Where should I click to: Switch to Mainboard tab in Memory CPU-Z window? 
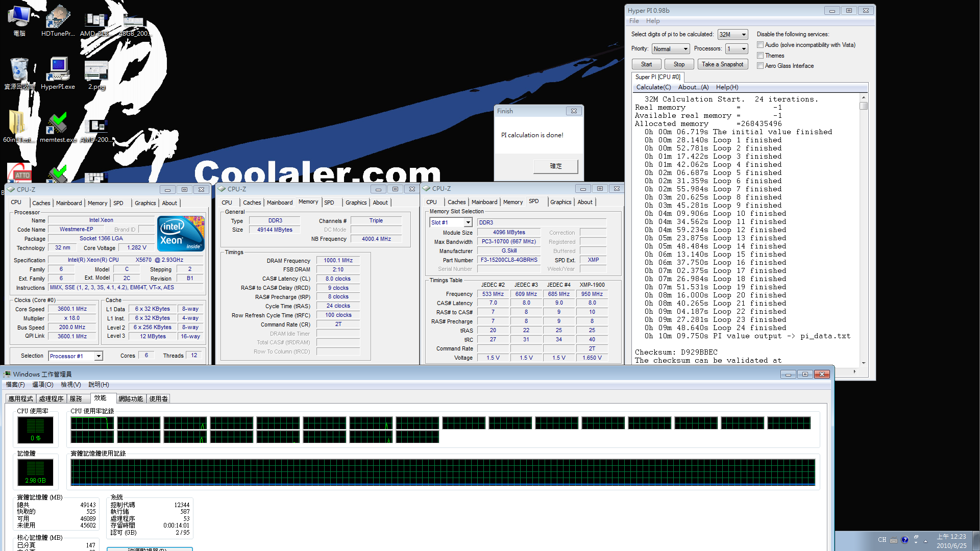[x=280, y=203]
